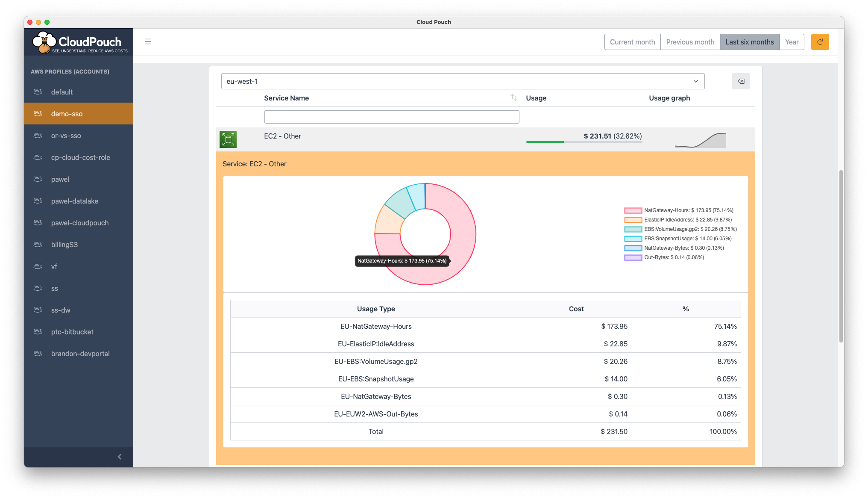The width and height of the screenshot is (868, 499).
Task: Click the Service Name filter input field
Action: [x=391, y=117]
